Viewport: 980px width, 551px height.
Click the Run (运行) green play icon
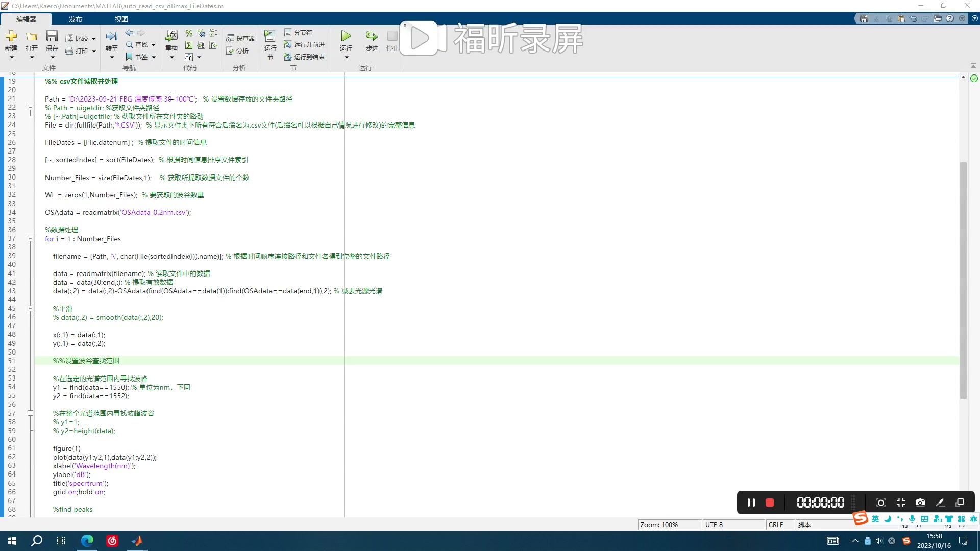pos(346,36)
